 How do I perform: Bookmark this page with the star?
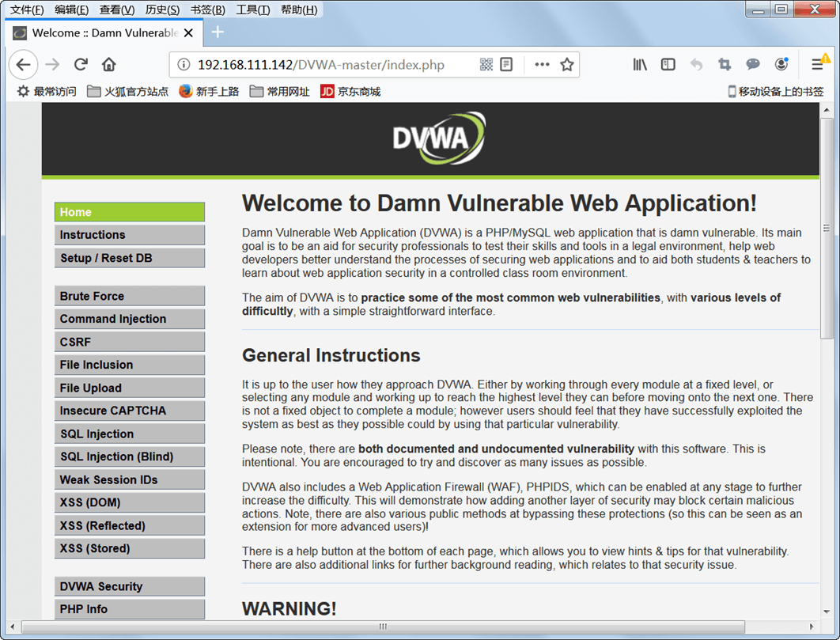point(567,65)
